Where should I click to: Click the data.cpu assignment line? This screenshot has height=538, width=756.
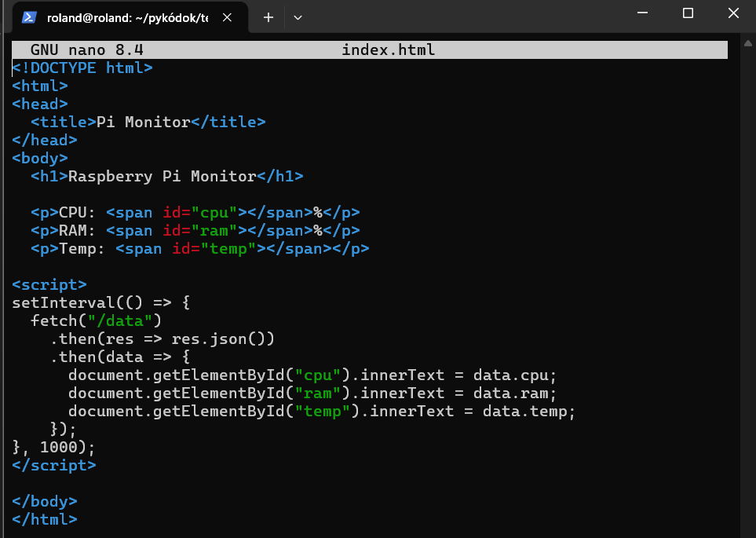(x=313, y=375)
